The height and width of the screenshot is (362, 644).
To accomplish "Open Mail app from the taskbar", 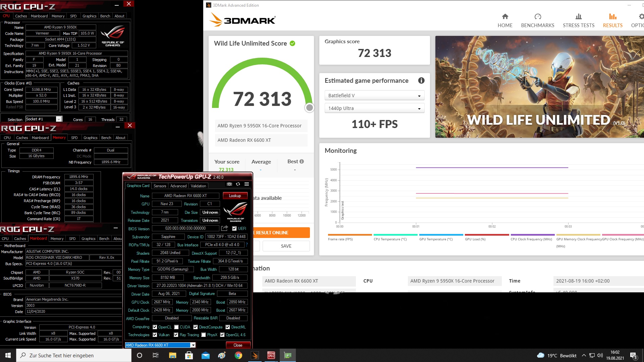I will point(205,355).
